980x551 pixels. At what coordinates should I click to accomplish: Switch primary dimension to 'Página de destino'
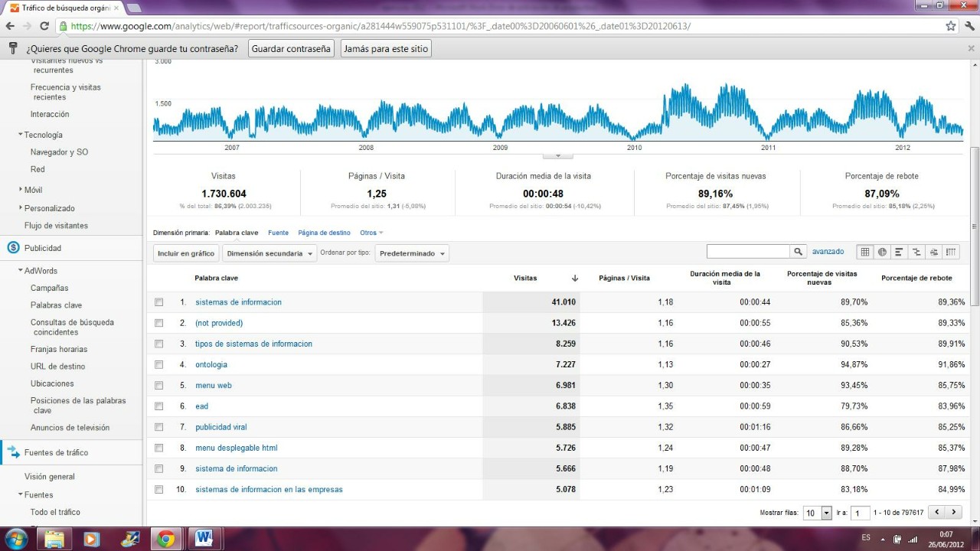pos(324,233)
